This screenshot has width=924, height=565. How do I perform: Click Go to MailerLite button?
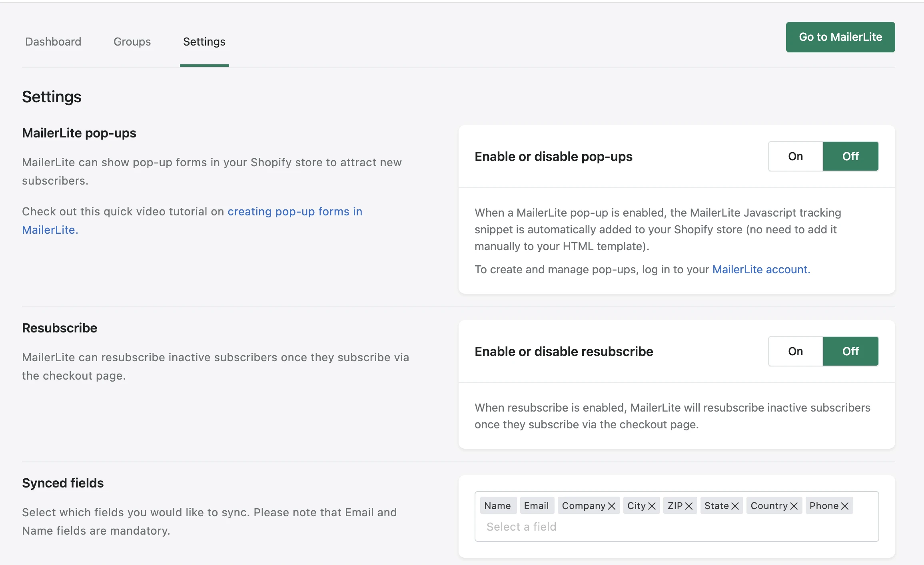[x=840, y=37]
